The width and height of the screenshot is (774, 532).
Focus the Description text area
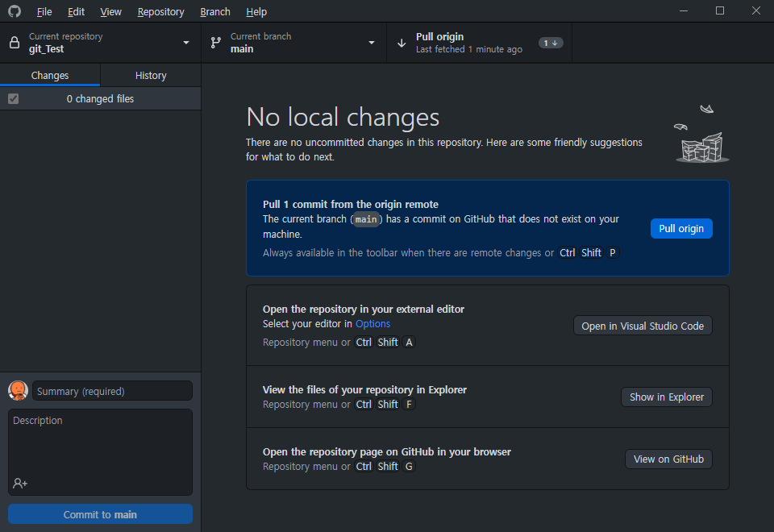(100, 451)
